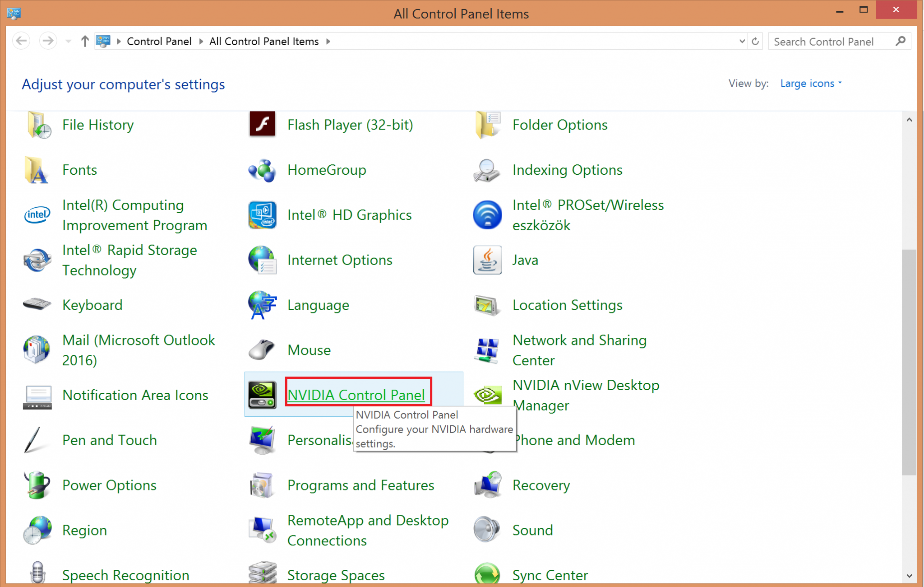Open the Internet Options globe icon
The width and height of the screenshot is (924, 587).
(x=262, y=260)
